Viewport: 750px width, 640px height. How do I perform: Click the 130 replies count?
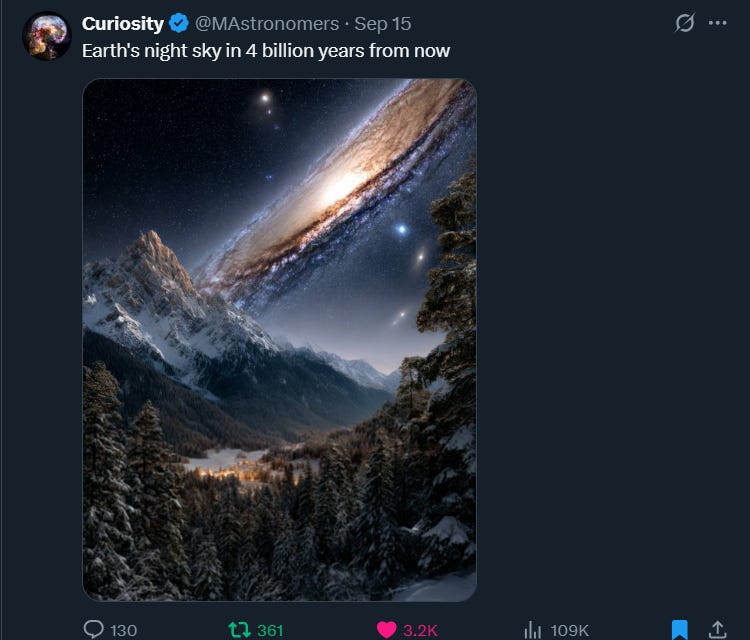(x=123, y=630)
